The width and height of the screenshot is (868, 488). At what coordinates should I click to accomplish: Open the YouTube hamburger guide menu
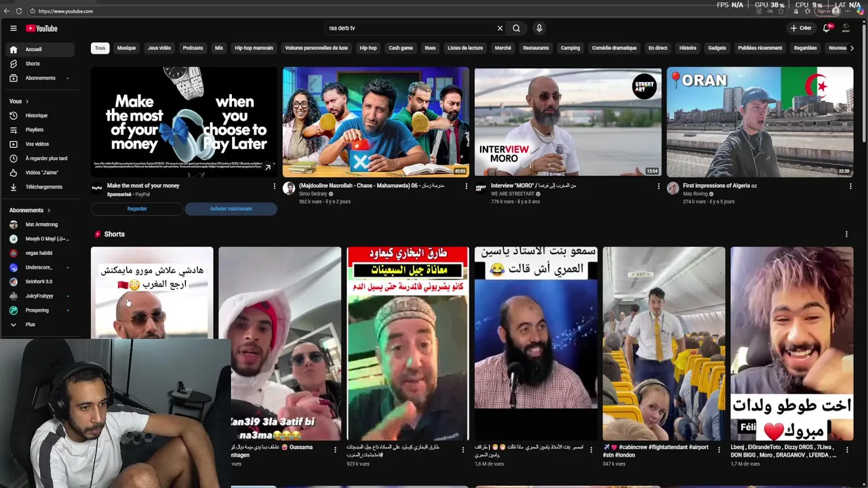coord(13,28)
